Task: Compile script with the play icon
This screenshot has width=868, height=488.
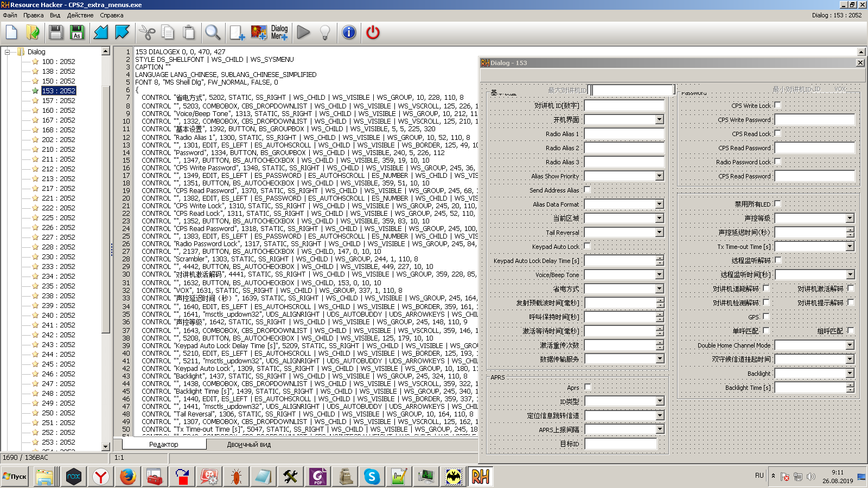Action: (304, 33)
